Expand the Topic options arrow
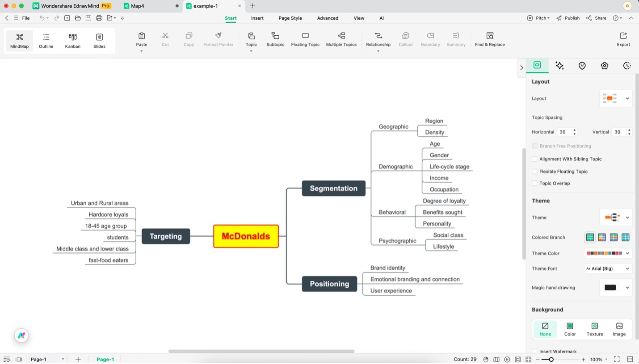 (x=251, y=51)
